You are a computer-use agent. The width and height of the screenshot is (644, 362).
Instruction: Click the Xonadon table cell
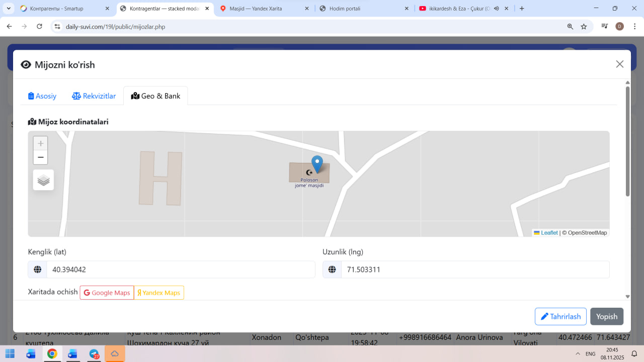(x=267, y=337)
